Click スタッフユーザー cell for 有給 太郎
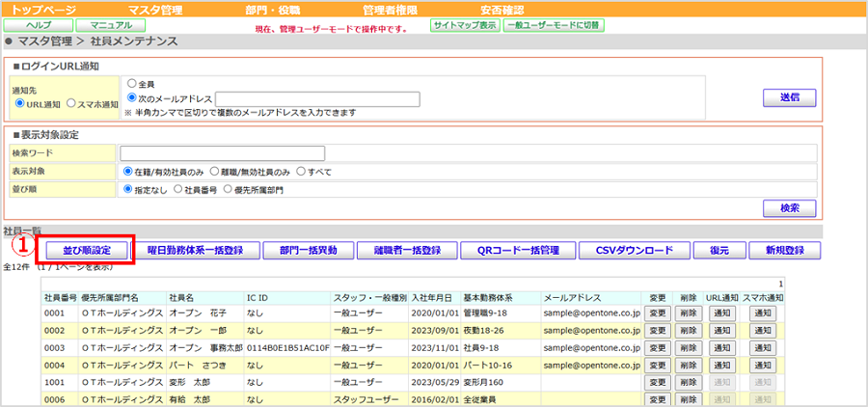868x407 pixels. pos(366,400)
